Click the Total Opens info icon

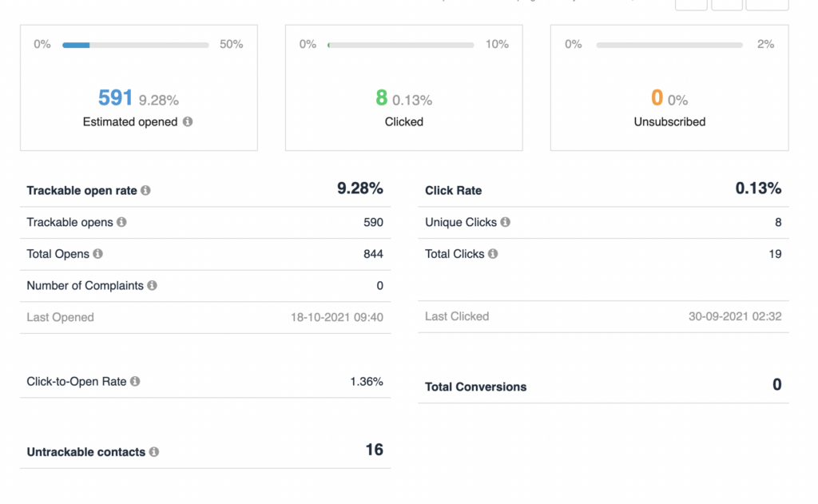pos(97,254)
